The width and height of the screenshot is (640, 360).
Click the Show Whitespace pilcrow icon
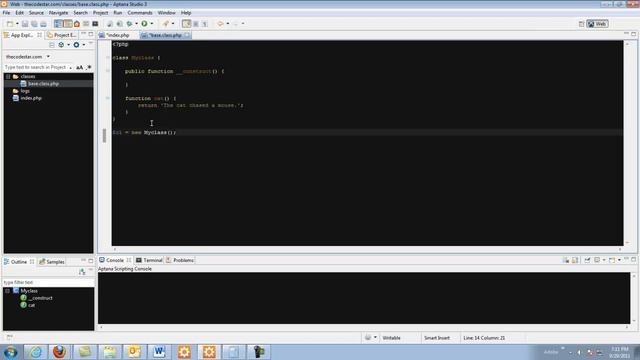[205, 24]
